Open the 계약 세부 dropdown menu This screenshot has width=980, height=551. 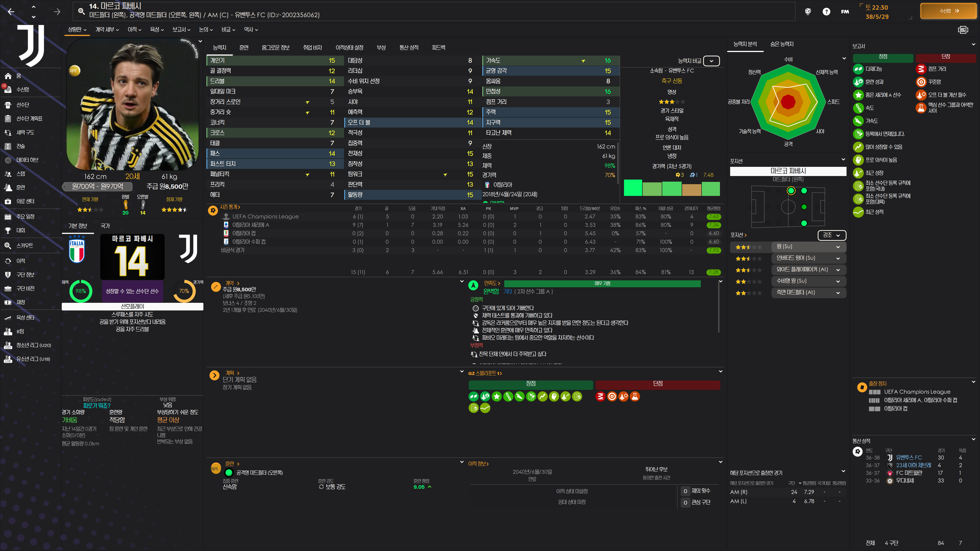107,29
